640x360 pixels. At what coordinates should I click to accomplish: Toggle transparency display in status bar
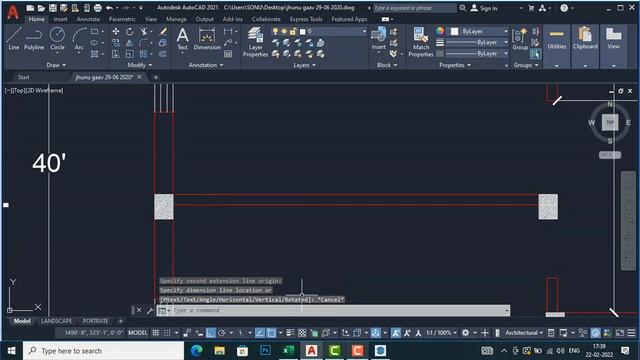[x=302, y=333]
